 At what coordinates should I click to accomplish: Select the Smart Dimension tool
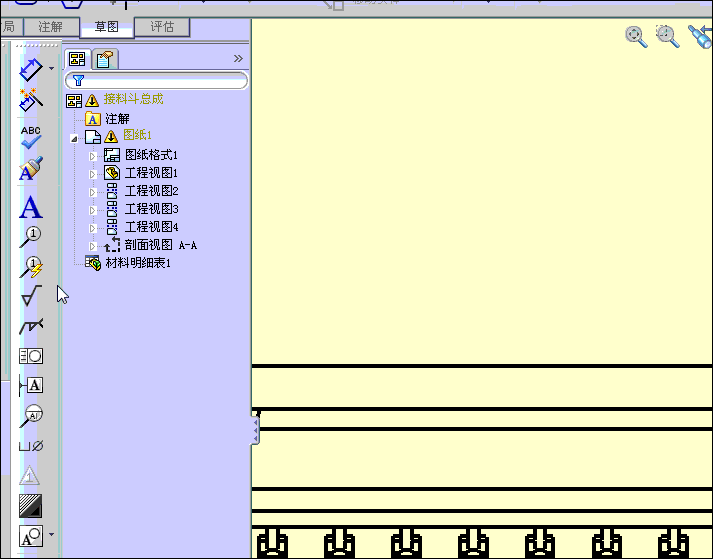(x=30, y=69)
